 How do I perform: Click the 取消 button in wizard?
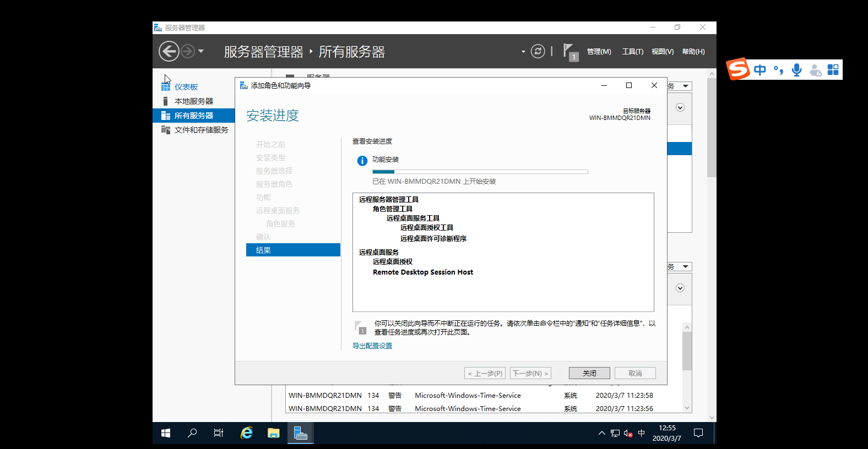pos(635,373)
